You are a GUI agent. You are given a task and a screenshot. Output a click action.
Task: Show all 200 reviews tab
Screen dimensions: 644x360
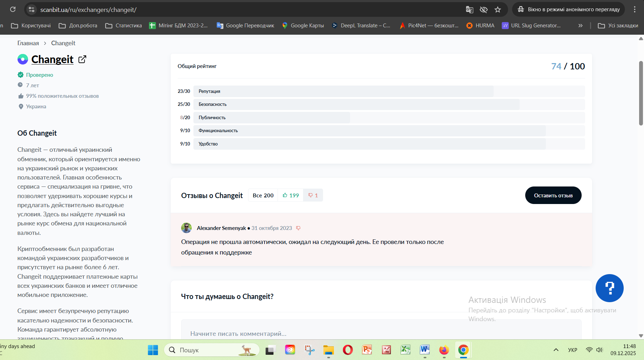[x=263, y=195]
